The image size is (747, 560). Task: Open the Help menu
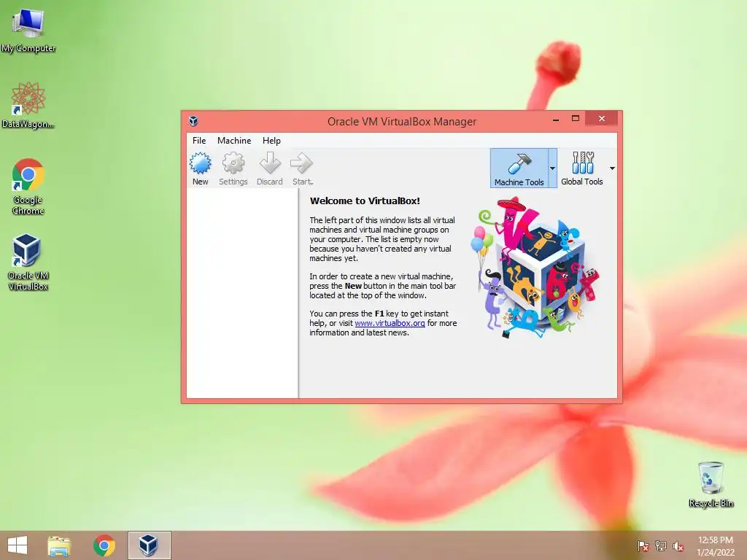271,141
